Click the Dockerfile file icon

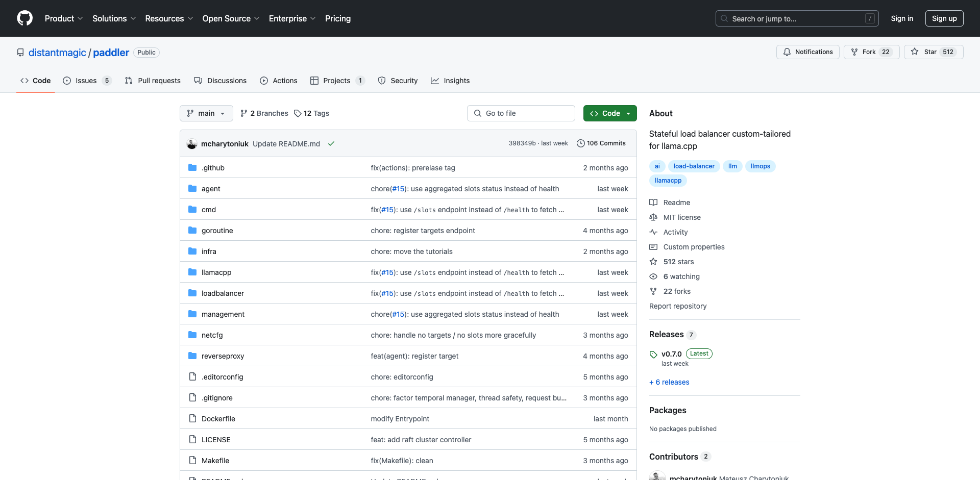(x=192, y=419)
